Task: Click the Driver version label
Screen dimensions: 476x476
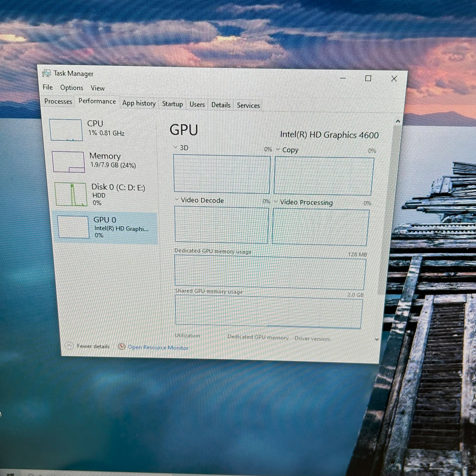Action: click(312, 338)
